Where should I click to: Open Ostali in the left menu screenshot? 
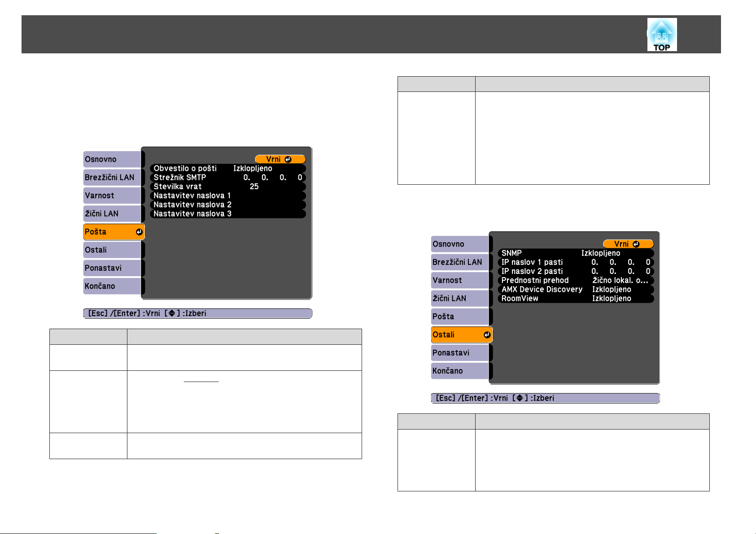(x=112, y=250)
